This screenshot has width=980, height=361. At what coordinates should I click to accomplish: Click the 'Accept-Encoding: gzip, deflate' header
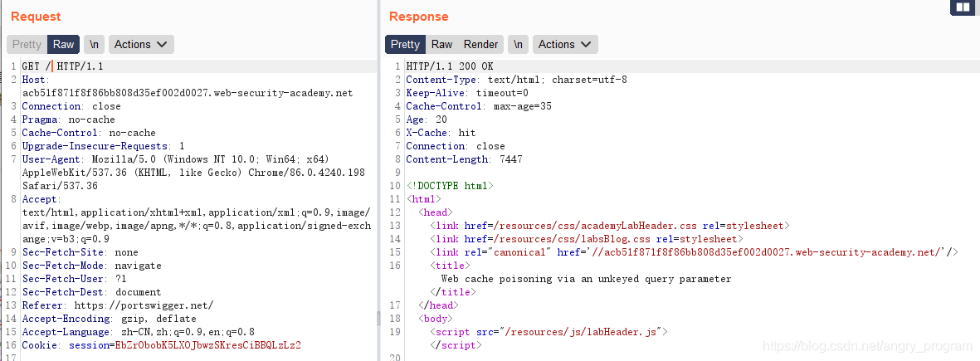pyautogui.click(x=110, y=319)
